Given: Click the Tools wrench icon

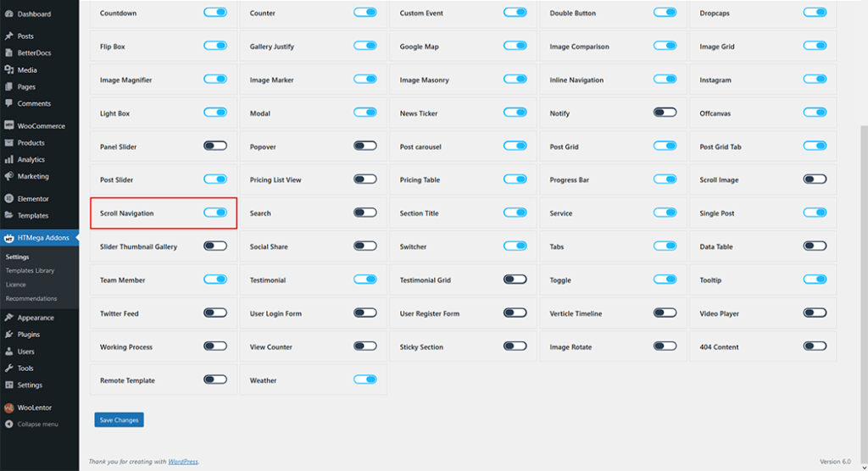Looking at the screenshot, I should pyautogui.click(x=8, y=368).
